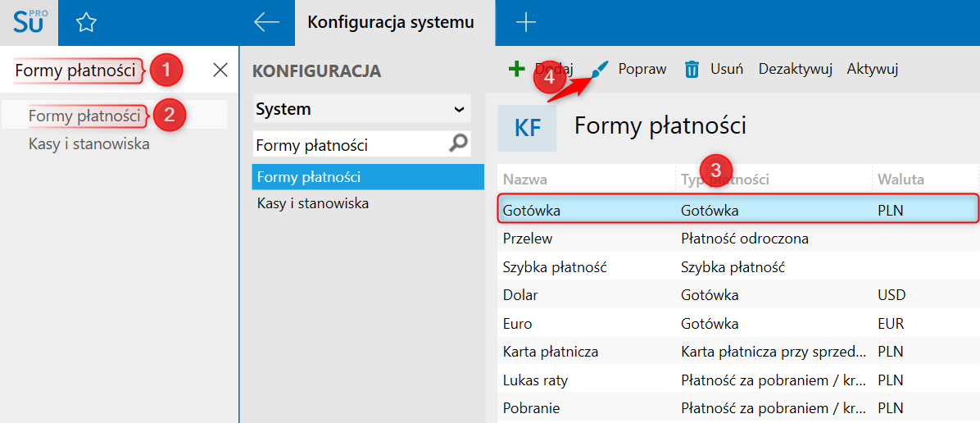Open Kasy i stanowiska in the left panel

click(88, 144)
